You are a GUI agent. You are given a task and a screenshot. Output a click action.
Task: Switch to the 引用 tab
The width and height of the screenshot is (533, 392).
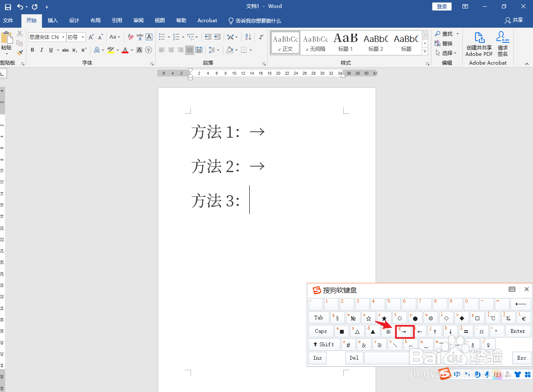click(x=117, y=21)
